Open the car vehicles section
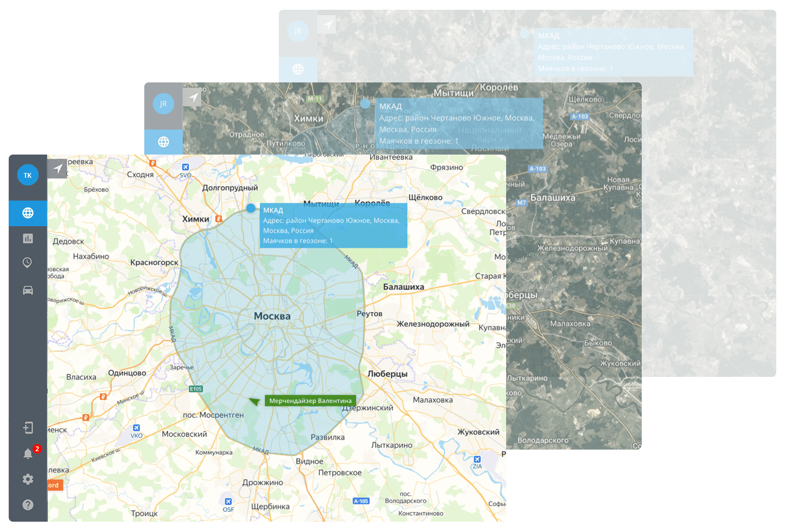792x532 pixels. click(x=28, y=290)
